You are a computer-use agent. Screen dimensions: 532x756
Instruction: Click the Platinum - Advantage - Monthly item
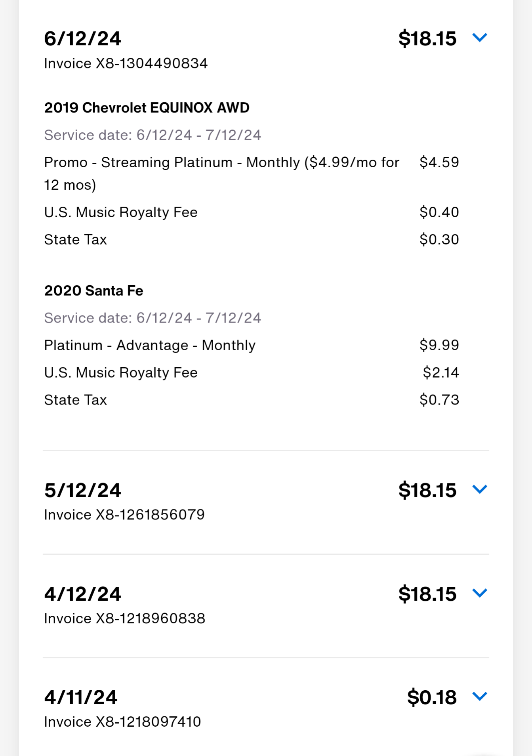tap(150, 346)
